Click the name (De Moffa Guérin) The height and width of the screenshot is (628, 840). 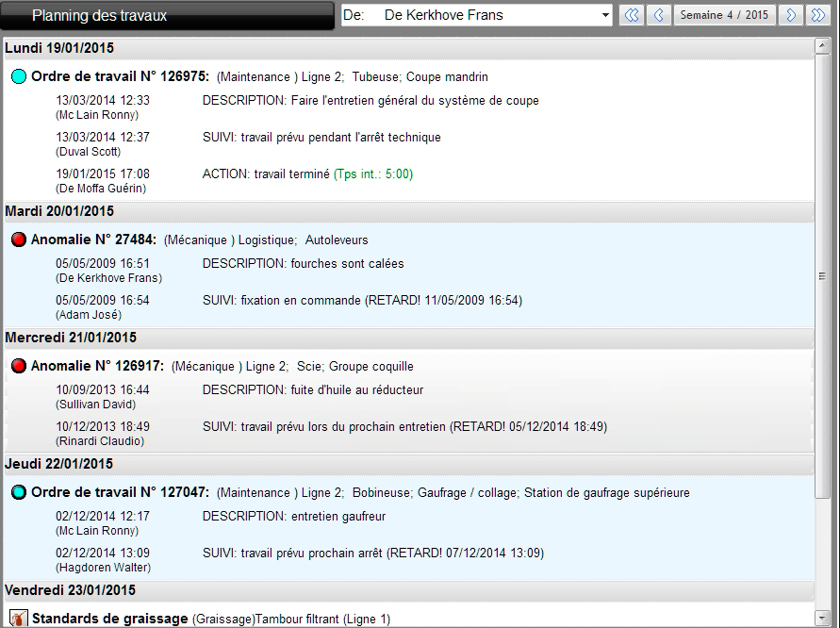101,189
